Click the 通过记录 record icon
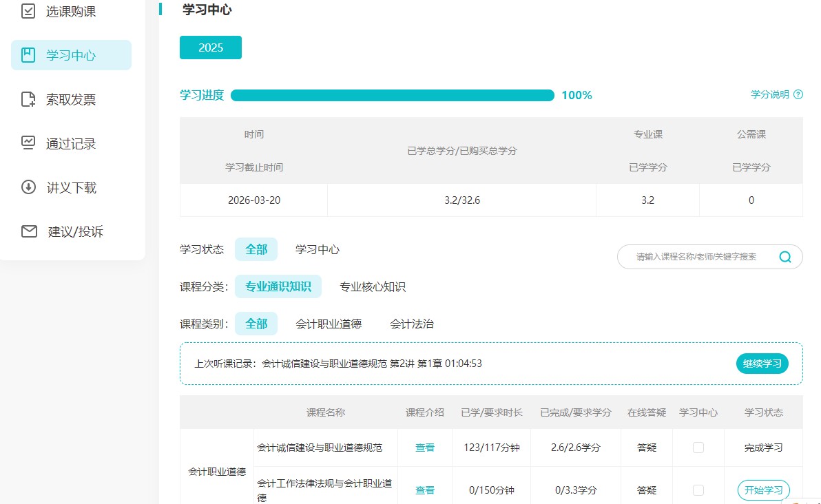Image resolution: width=821 pixels, height=504 pixels. coord(28,143)
